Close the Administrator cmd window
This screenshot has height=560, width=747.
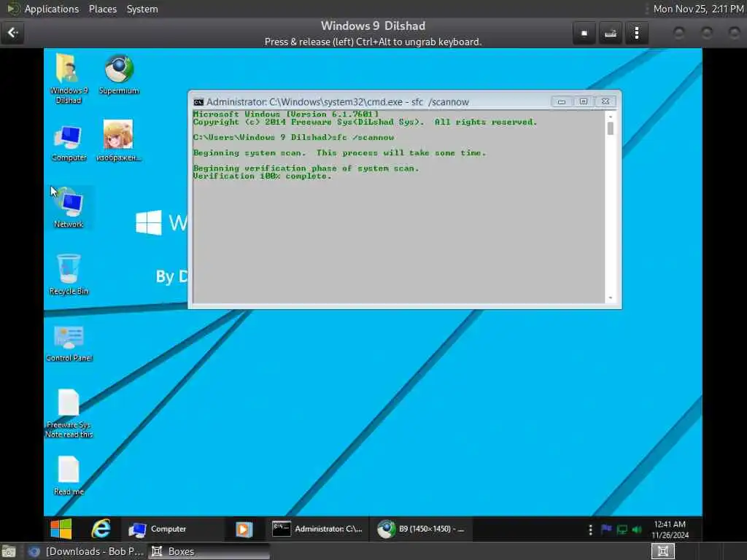pyautogui.click(x=605, y=101)
